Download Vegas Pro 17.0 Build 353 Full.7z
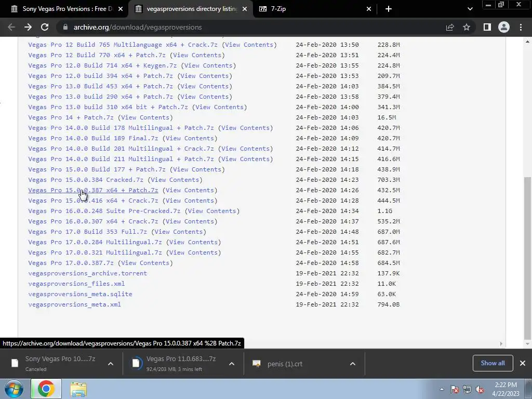This screenshot has height=399, width=532. (x=87, y=232)
